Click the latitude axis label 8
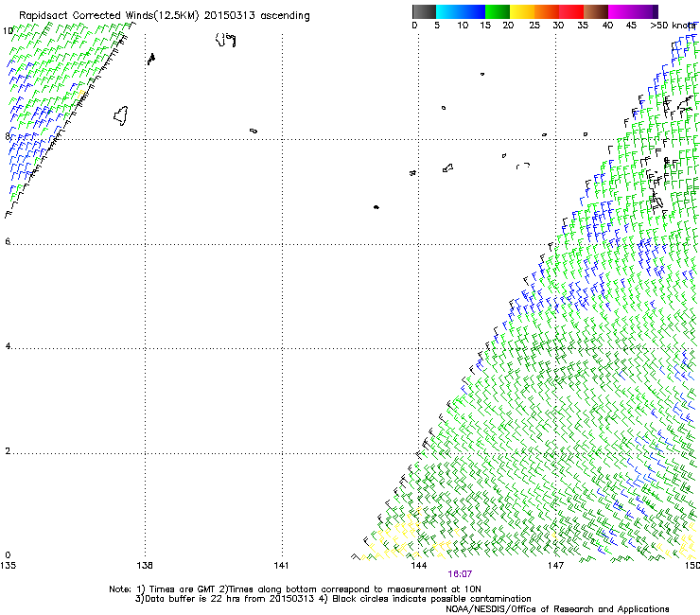Viewport: 700px width, 615px height. click(8, 136)
